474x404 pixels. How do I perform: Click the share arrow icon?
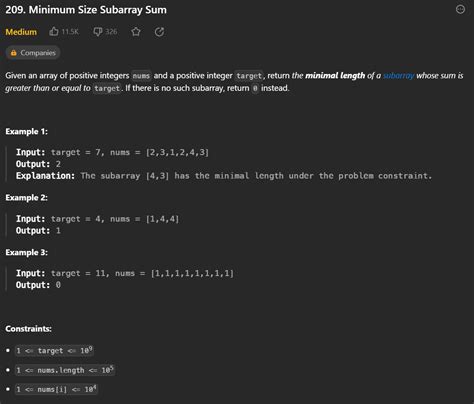pyautogui.click(x=159, y=32)
